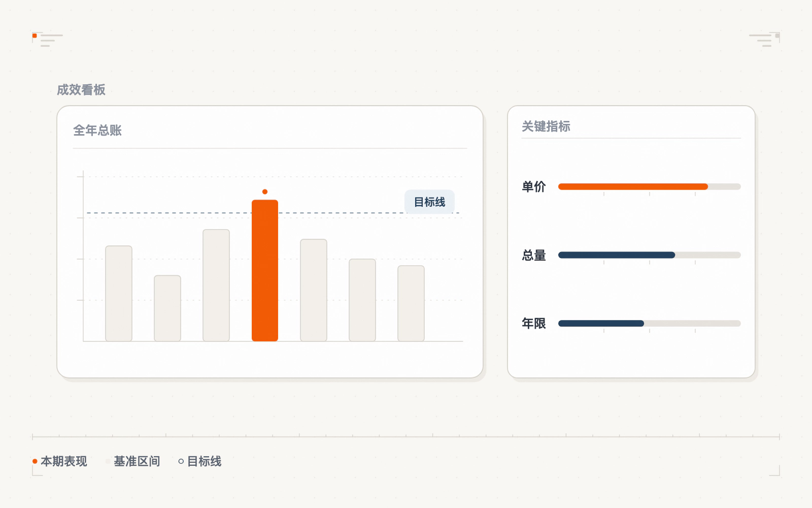Click the 目标线 label on chart

coord(429,202)
